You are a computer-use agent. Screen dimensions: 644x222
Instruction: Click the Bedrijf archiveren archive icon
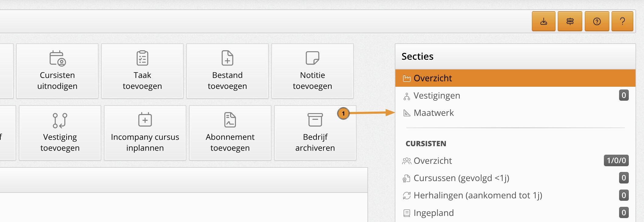(315, 120)
